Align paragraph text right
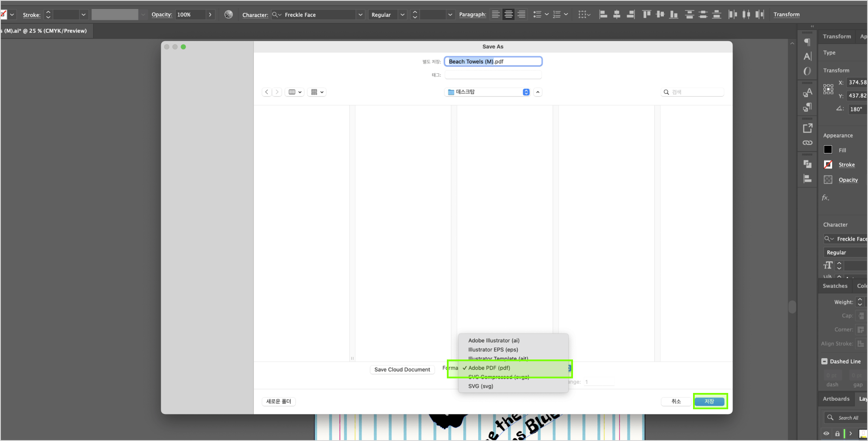The image size is (868, 441). click(521, 15)
